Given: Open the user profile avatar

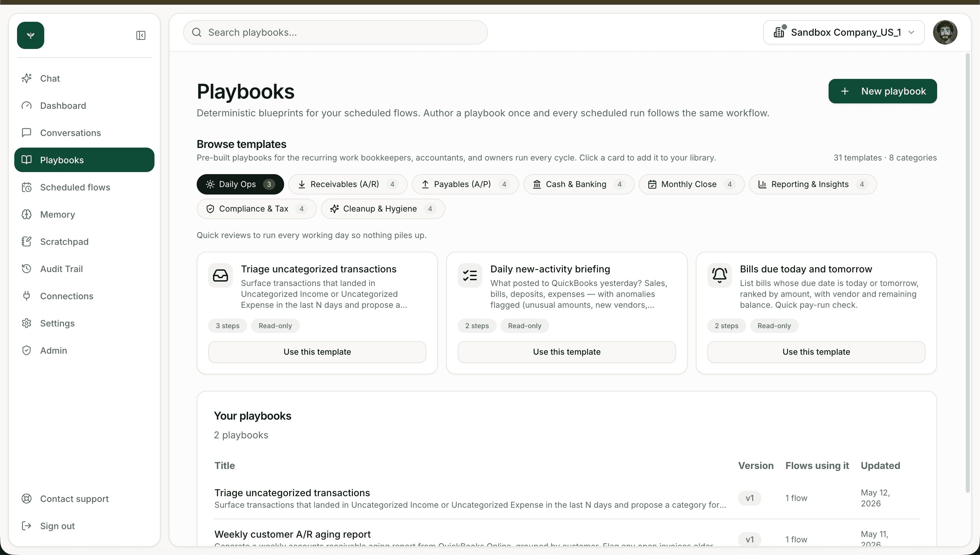Looking at the screenshot, I should point(945,32).
